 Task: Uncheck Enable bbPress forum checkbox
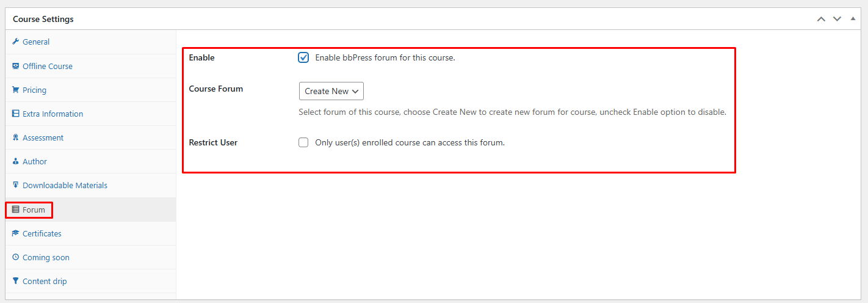click(x=303, y=57)
